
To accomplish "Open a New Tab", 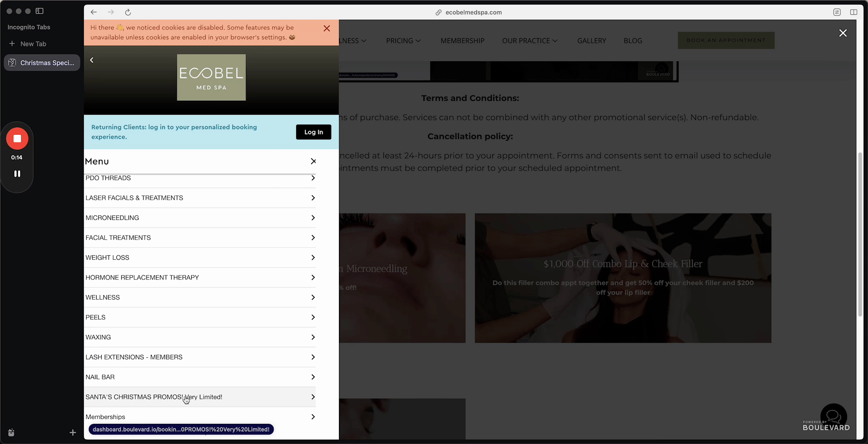I will pyautogui.click(x=28, y=44).
